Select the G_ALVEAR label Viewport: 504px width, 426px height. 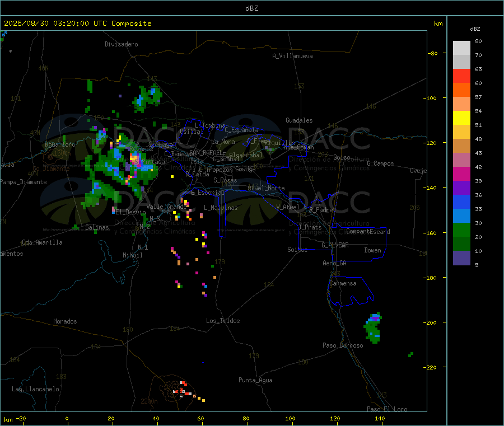335,245
